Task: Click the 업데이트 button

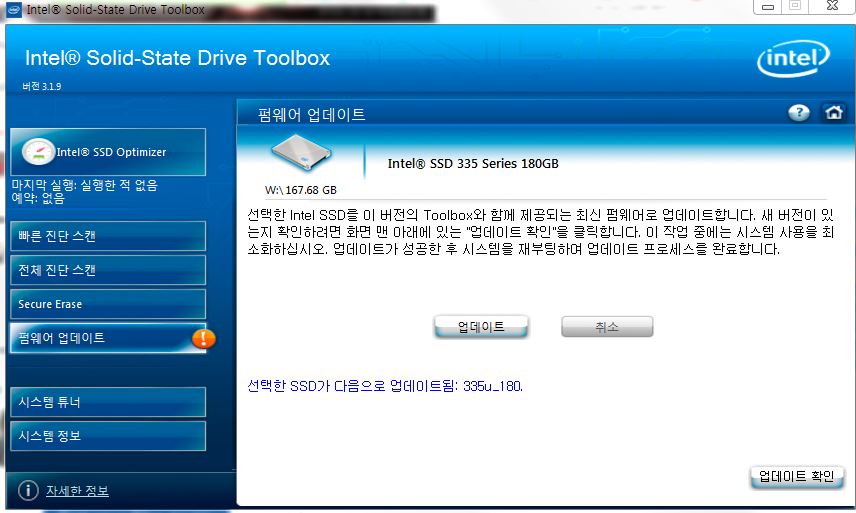Action: (481, 327)
